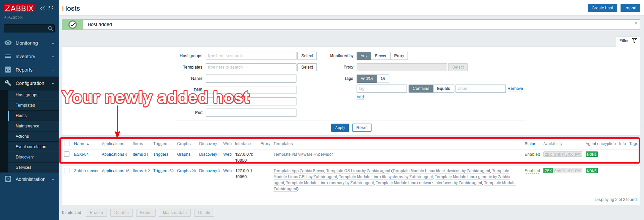
Task: Collapse the sidebar with double-chevron icon
Action: [42, 8]
